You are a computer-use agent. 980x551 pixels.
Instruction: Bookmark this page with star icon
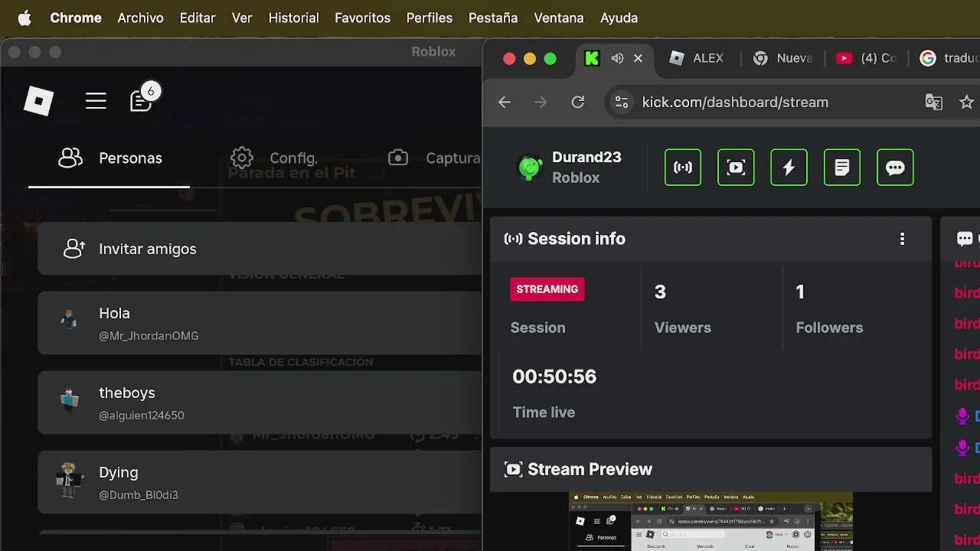(x=967, y=102)
